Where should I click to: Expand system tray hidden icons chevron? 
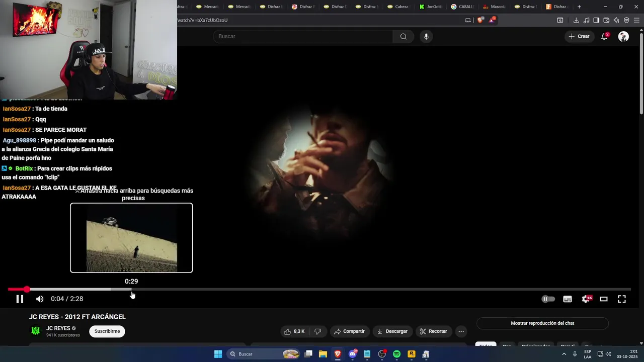click(564, 354)
